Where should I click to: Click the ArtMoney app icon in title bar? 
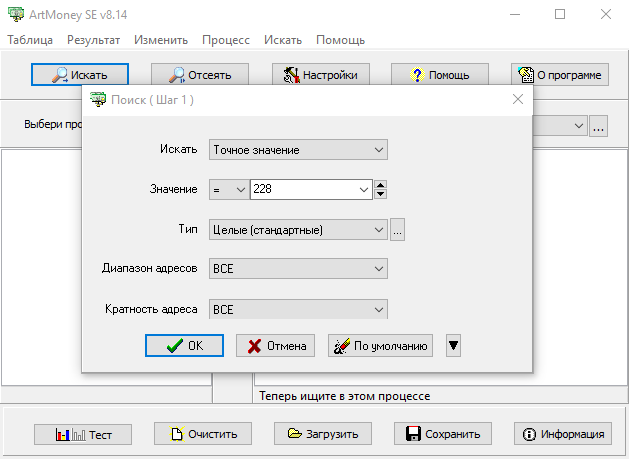[x=16, y=14]
